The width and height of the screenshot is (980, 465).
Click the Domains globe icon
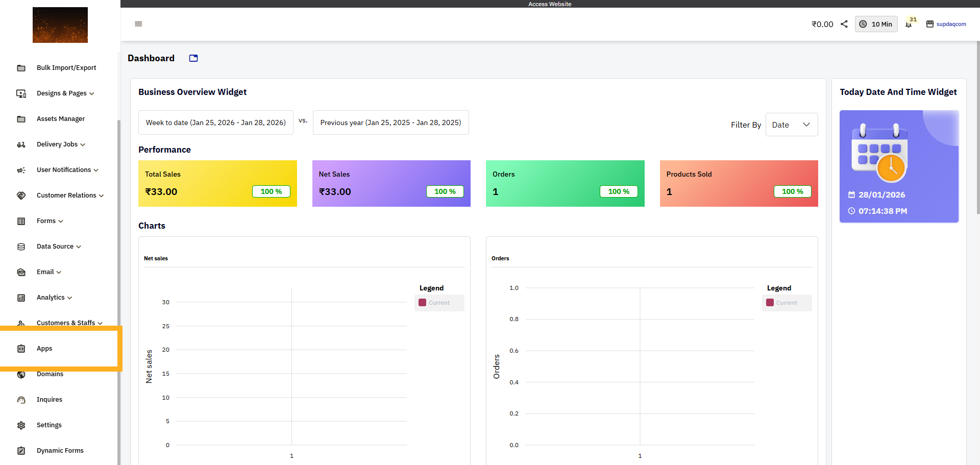(x=21, y=374)
